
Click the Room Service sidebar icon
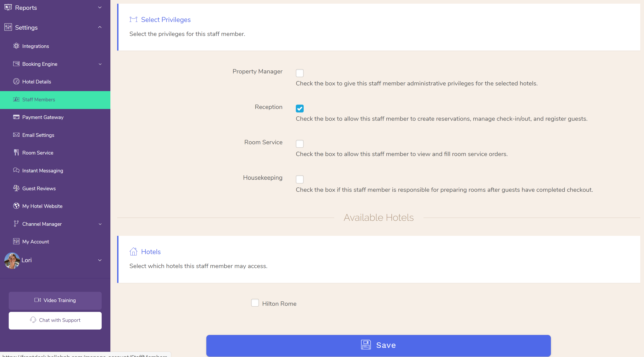pyautogui.click(x=16, y=153)
